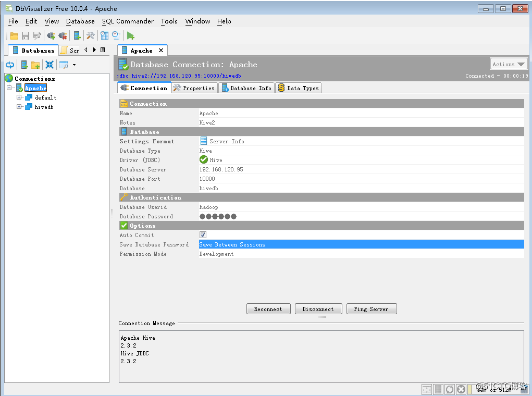Image resolution: width=532 pixels, height=396 pixels.
Task: Expand the hivedb database node
Action: click(19, 106)
